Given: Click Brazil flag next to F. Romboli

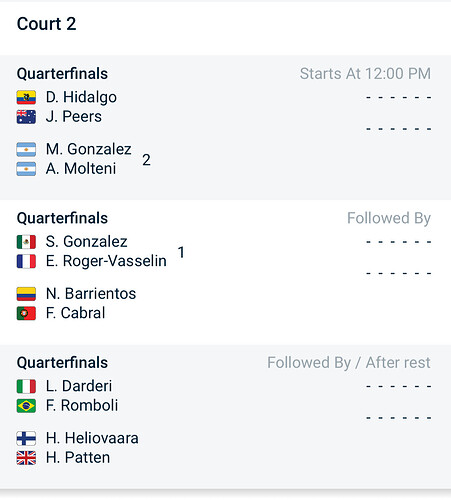Looking at the screenshot, I should [26, 406].
